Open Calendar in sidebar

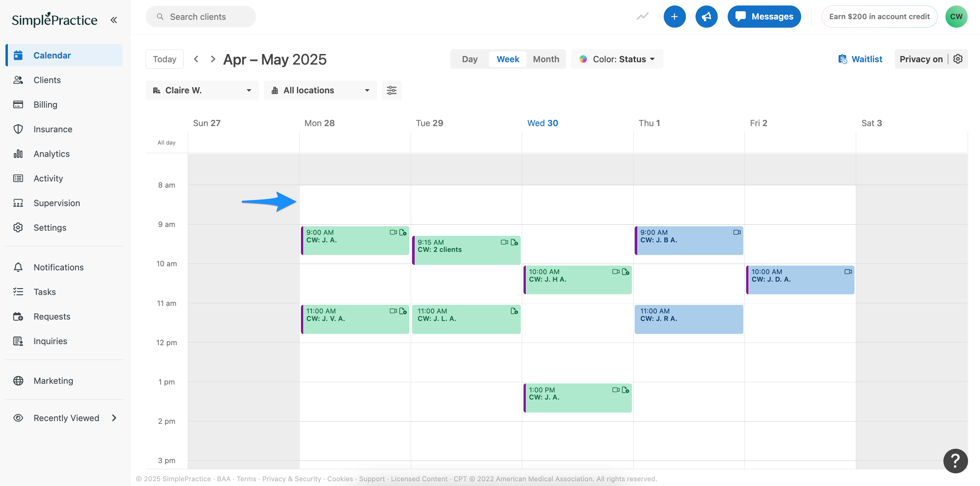pyautogui.click(x=64, y=55)
